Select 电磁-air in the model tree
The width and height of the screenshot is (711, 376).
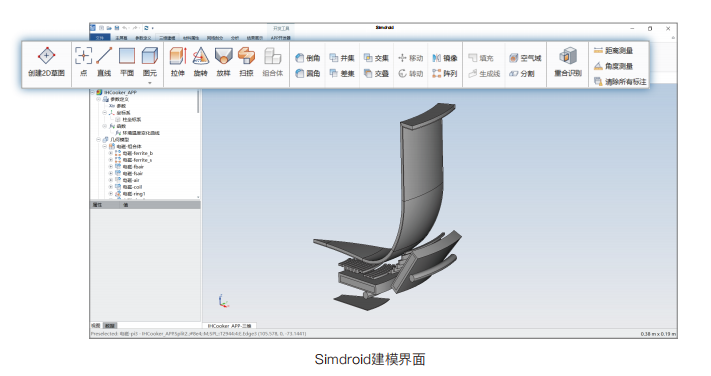[131, 180]
